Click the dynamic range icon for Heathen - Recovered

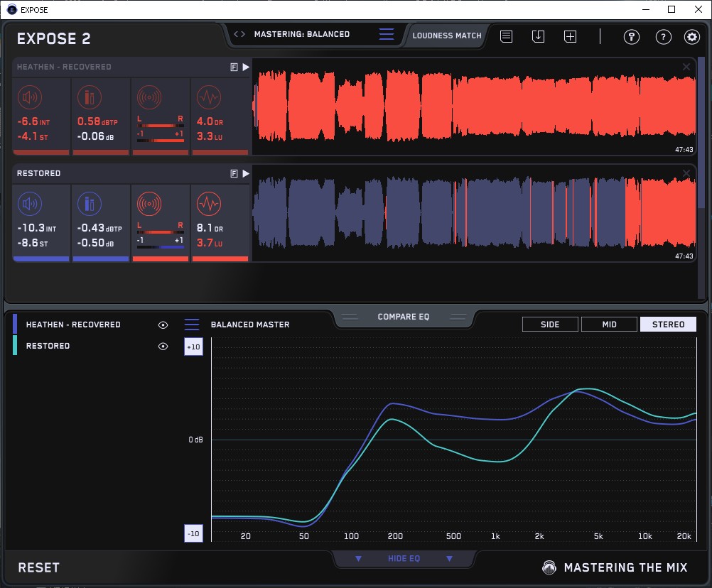(209, 97)
